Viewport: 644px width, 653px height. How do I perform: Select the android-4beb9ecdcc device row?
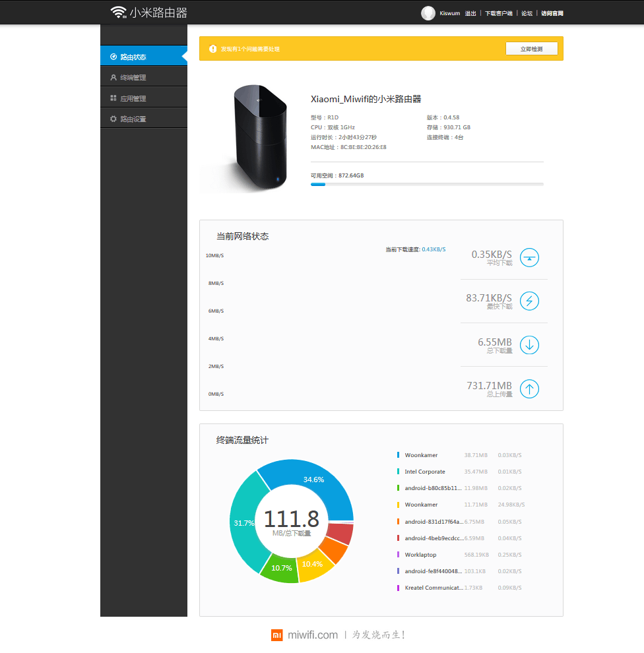coord(460,538)
